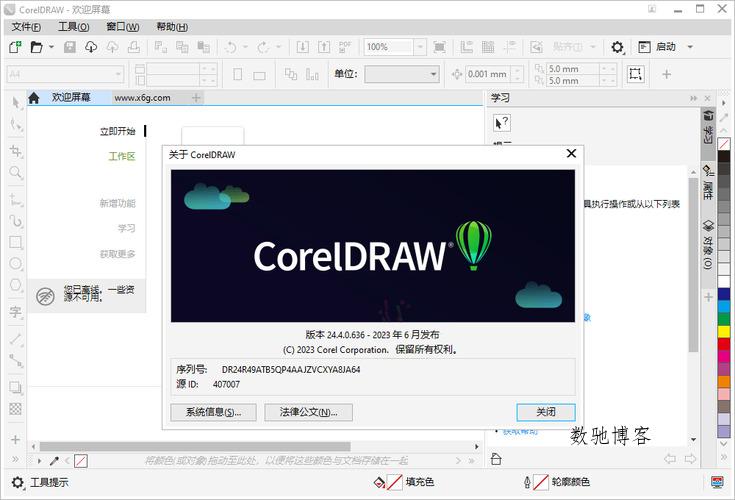Expand the Learn docker double-arrow
This screenshot has height=500, width=735.
694,98
